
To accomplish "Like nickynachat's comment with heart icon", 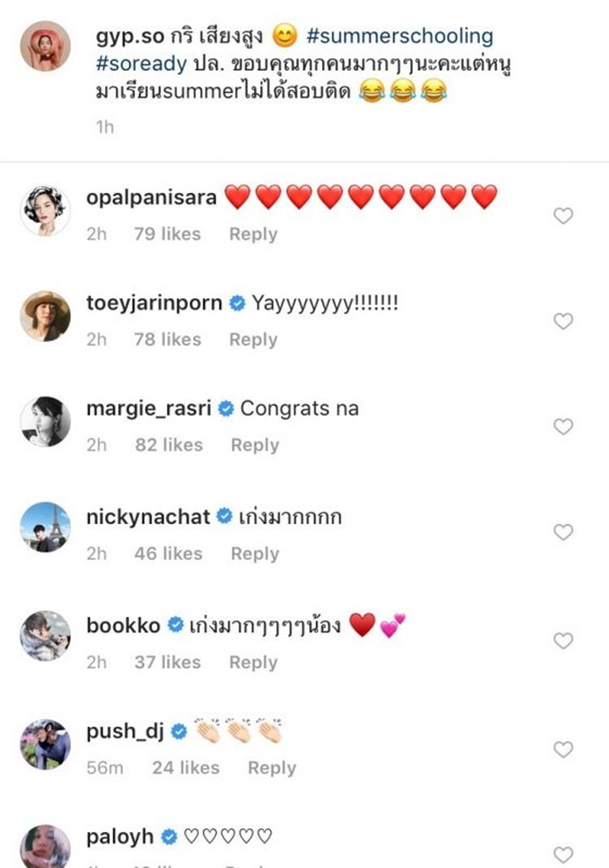I will 563,532.
